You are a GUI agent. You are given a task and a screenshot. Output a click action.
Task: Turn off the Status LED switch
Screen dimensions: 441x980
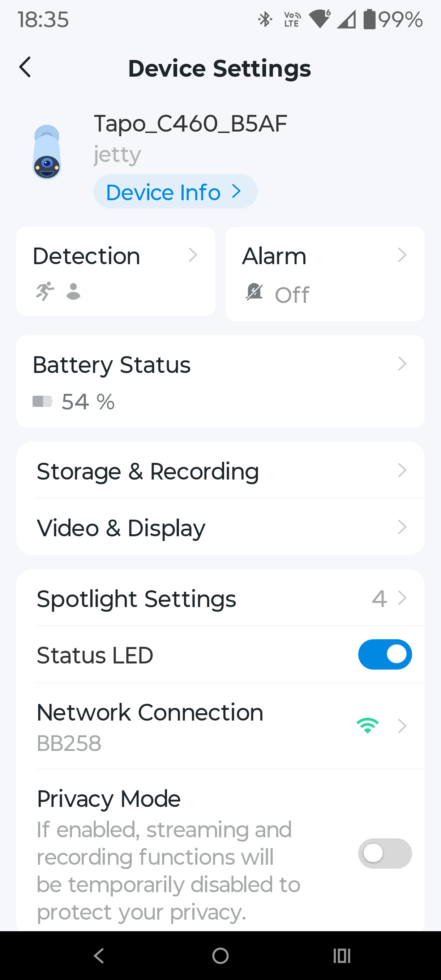point(385,654)
